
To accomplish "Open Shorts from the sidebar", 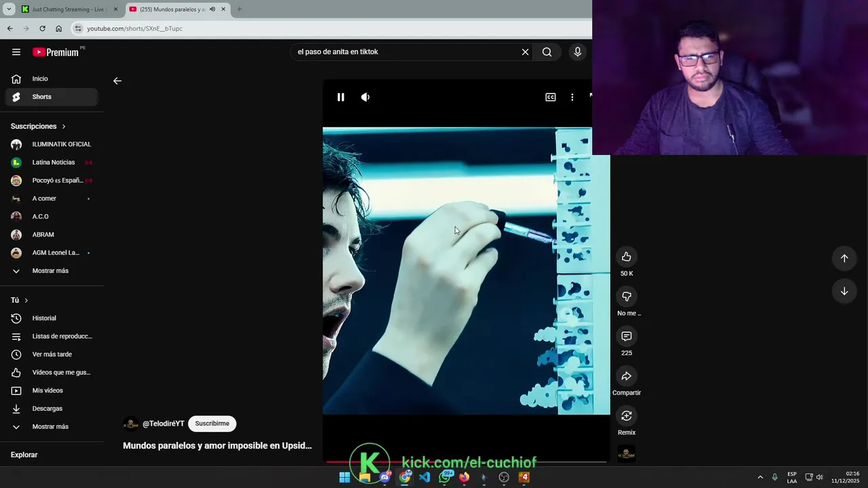I will [52, 97].
